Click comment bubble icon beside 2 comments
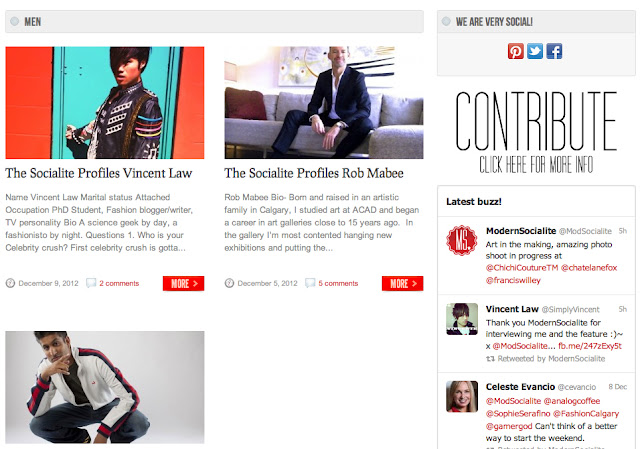The width and height of the screenshot is (640, 449). [91, 283]
